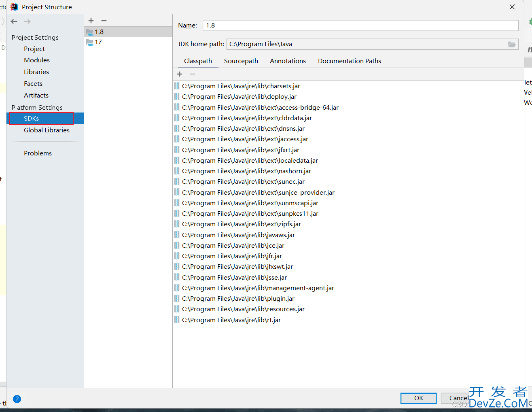Open the Artifacts settings page
Viewport: 532px width, 412px height.
click(36, 95)
